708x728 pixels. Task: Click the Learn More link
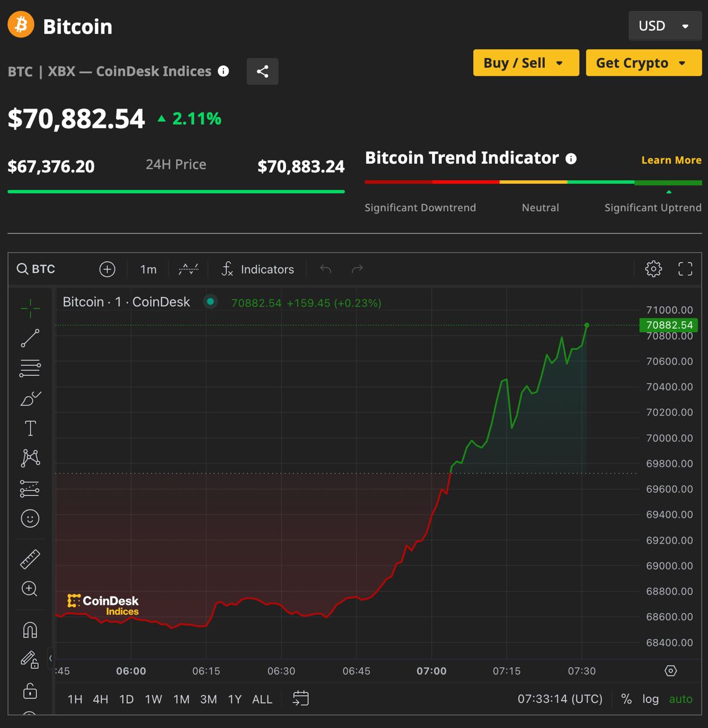(x=671, y=160)
